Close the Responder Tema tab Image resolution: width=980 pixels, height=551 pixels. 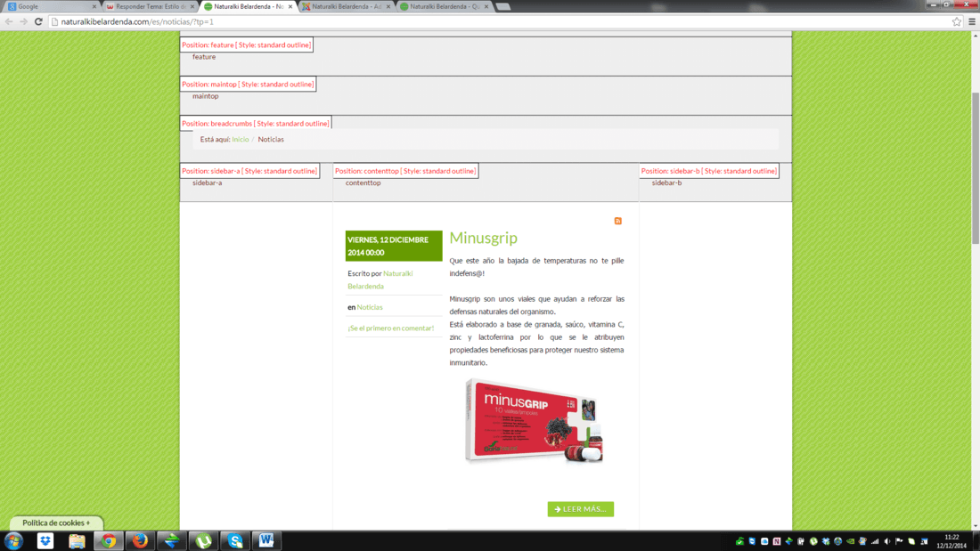pyautogui.click(x=192, y=6)
